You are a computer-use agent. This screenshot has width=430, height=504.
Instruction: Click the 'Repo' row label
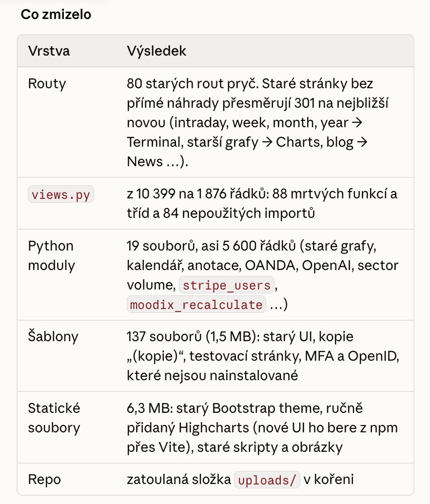[x=44, y=479]
